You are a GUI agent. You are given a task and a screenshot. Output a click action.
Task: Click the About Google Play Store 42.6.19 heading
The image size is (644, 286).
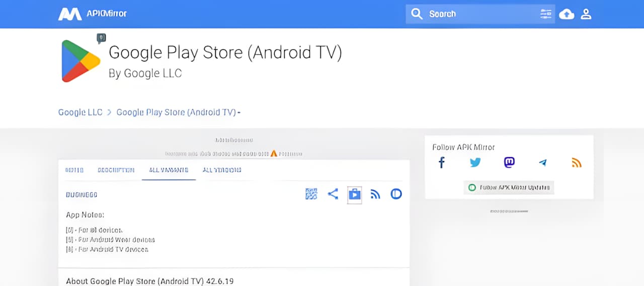coord(150,281)
